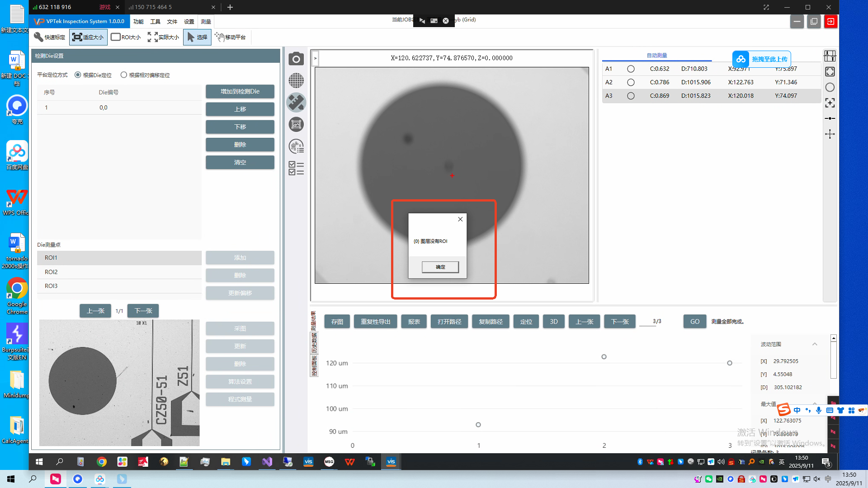Image resolution: width=868 pixels, height=488 pixels.
Task: Click the camera capture icon
Action: 296,59
